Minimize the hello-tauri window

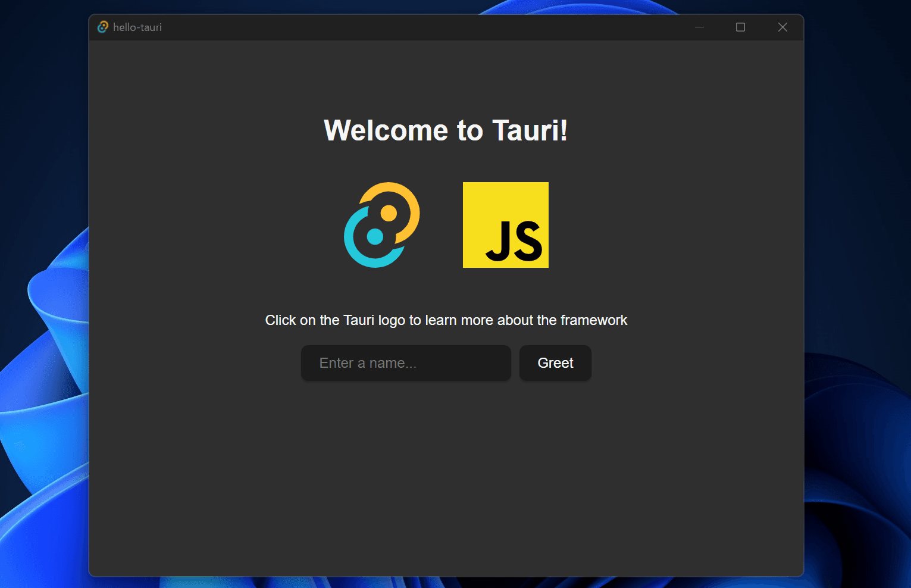coord(699,27)
